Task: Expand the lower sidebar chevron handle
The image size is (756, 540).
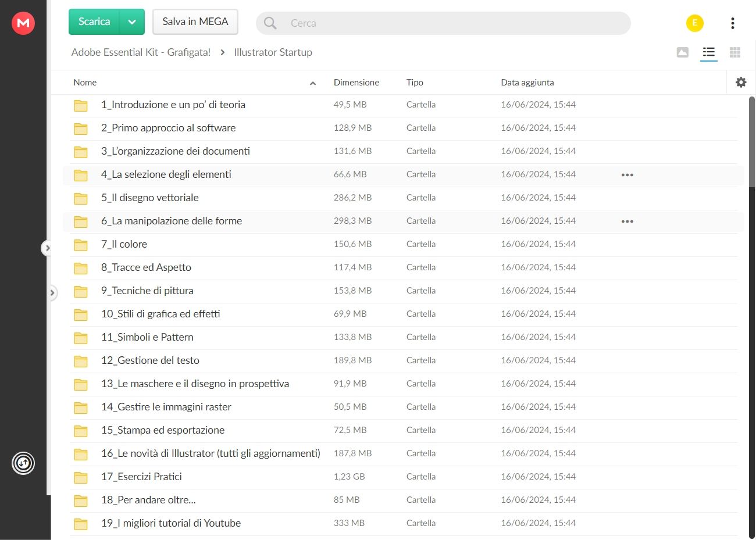Action: click(52, 292)
